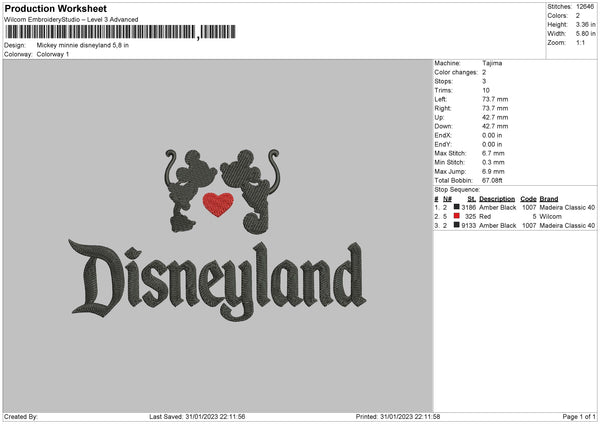This screenshot has width=600, height=424.
Task: Click the Colorway 1 label
Action: pyautogui.click(x=53, y=54)
